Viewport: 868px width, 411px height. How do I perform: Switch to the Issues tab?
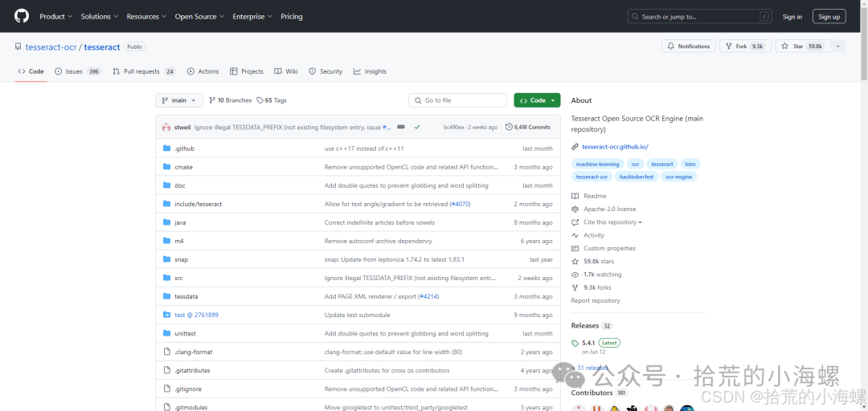pyautogui.click(x=78, y=71)
